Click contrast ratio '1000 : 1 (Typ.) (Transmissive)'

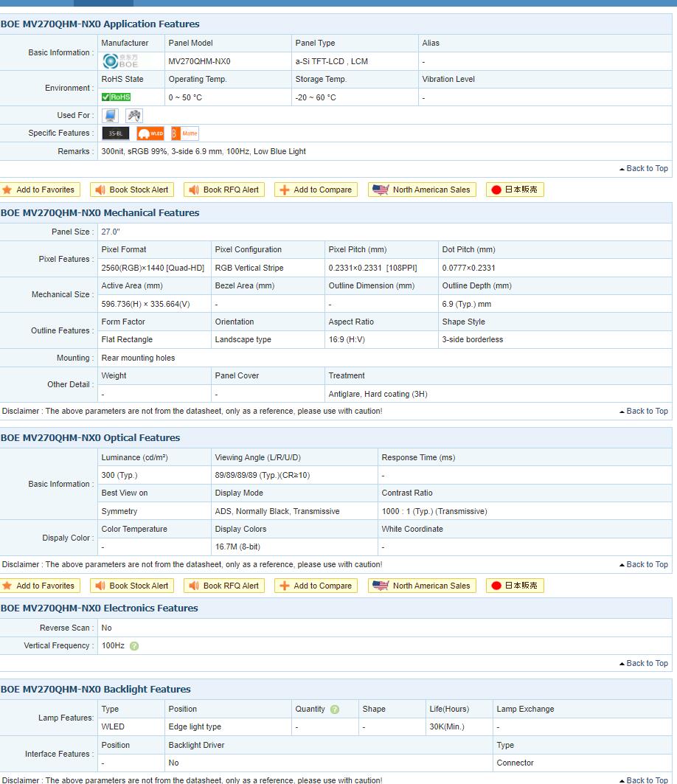434,512
